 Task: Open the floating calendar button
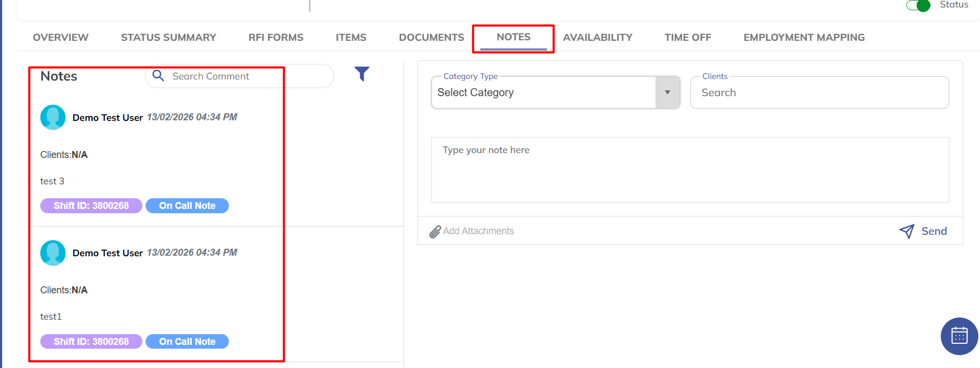pyautogui.click(x=959, y=336)
